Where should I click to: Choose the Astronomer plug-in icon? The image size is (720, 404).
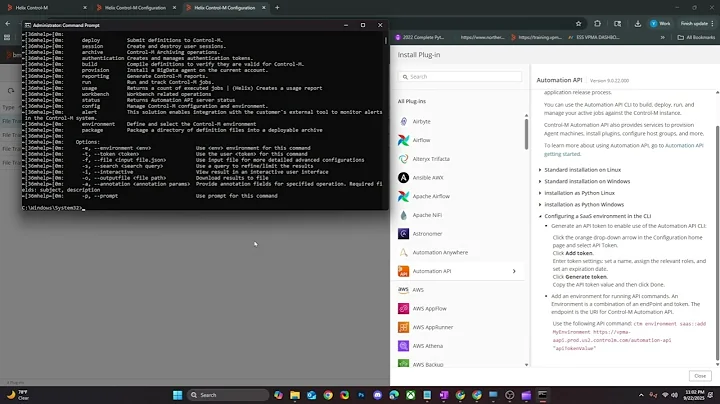403,234
